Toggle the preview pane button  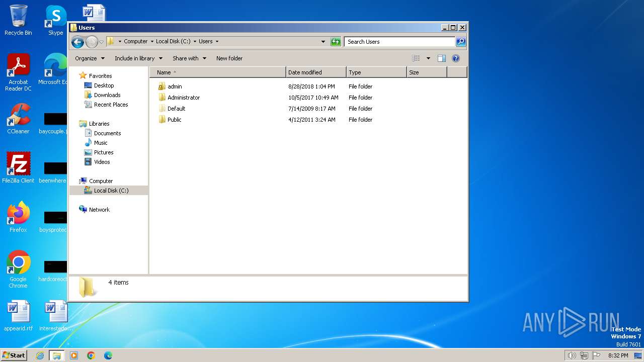click(x=442, y=58)
